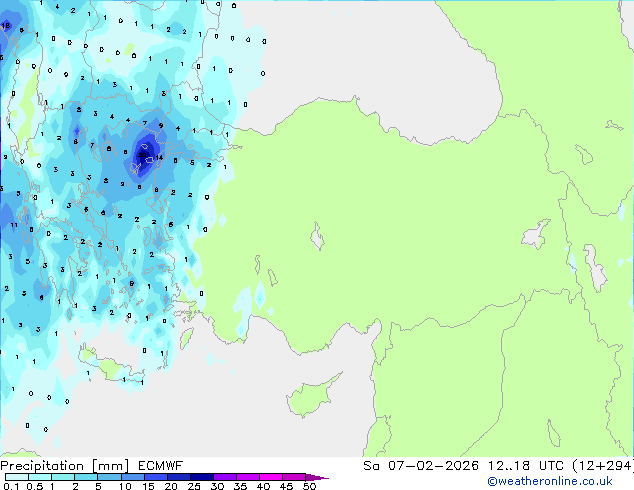The width and height of the screenshot is (634, 490).
Task: Click the legend scale label '30'
Action: point(217,486)
